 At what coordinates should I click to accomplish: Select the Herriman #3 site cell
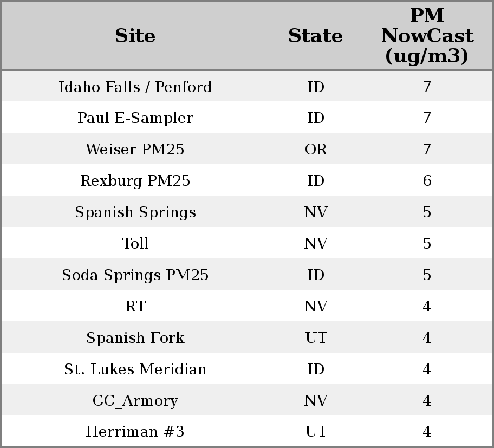(135, 432)
